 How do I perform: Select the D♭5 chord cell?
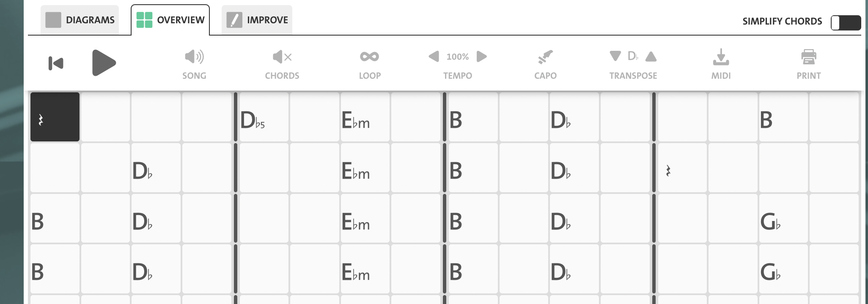tap(264, 117)
